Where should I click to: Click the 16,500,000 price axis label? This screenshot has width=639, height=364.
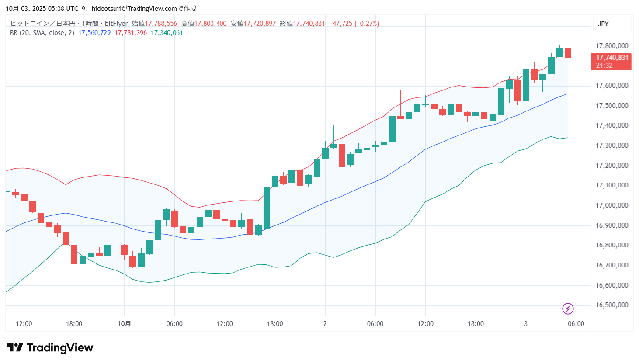(x=612, y=305)
